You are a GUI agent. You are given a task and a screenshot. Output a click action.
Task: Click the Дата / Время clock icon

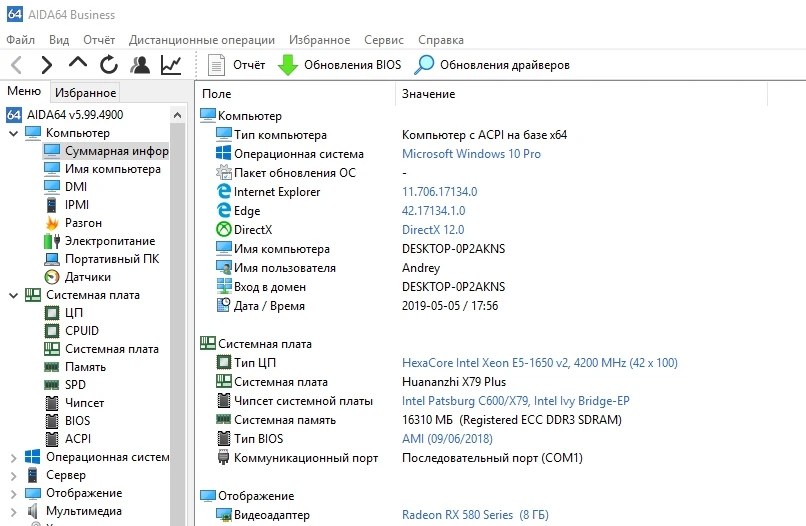224,305
